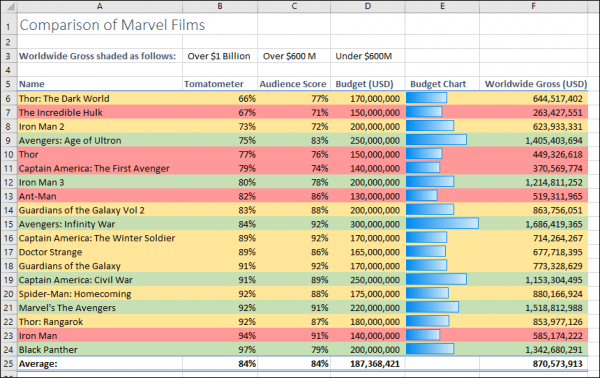Select the 'Iron Man 2' cell
Screen dimensions: 600x378
(x=99, y=126)
